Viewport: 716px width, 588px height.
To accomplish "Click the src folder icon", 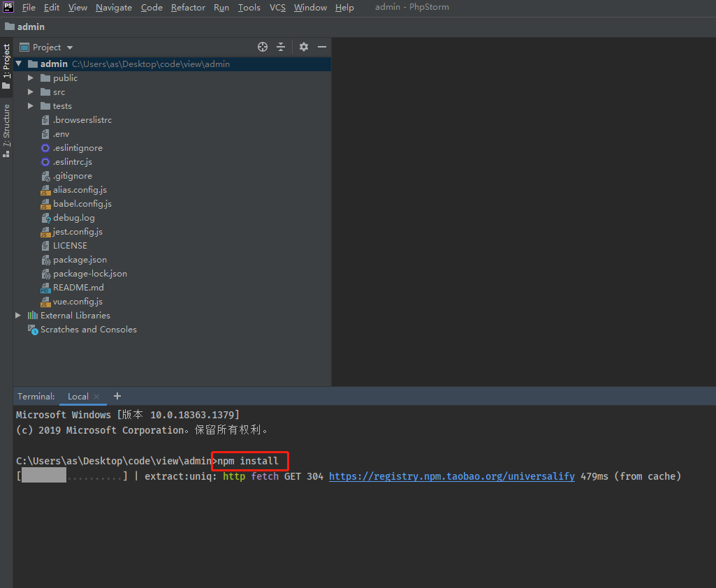I will click(x=45, y=92).
